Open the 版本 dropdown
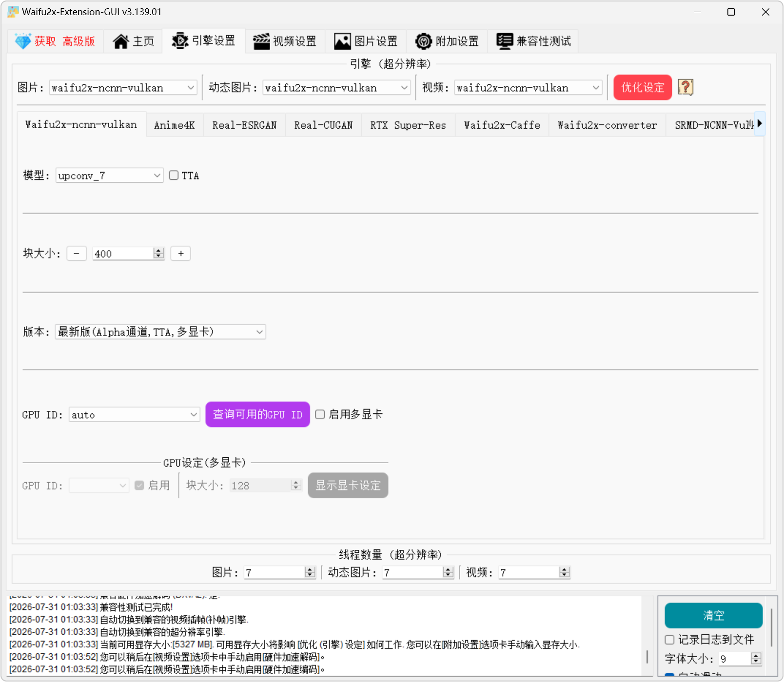The image size is (784, 682). (160, 332)
